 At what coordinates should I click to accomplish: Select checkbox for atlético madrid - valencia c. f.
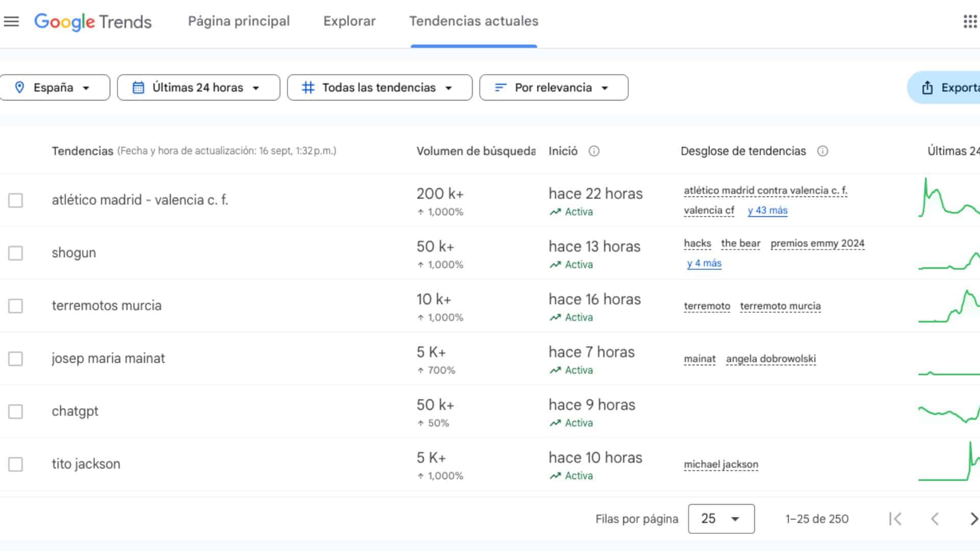[15, 201]
